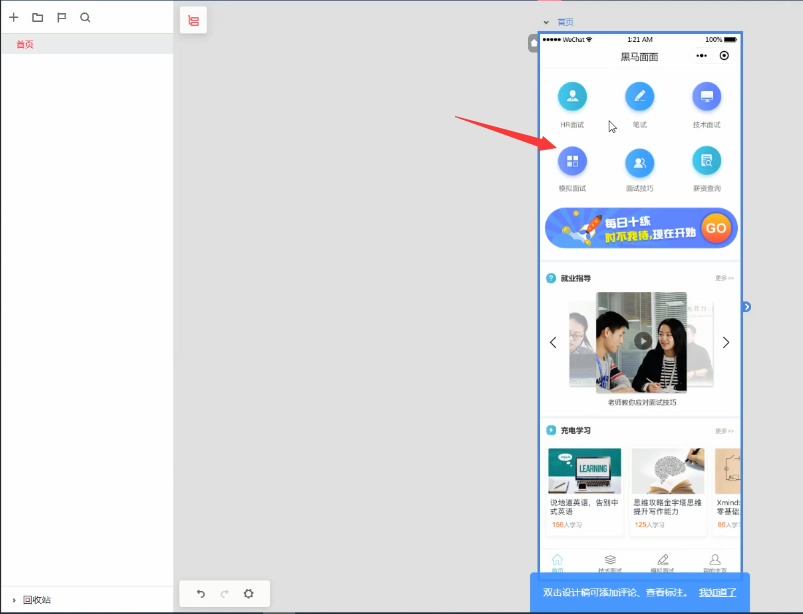
Task: Go to previous carousel slide
Action: (x=553, y=342)
